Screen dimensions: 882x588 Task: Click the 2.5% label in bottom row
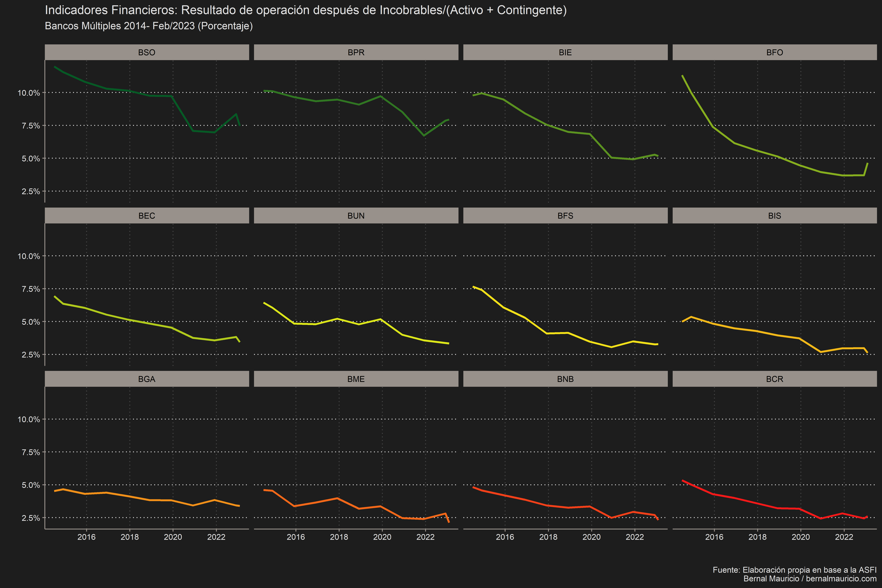coord(31,518)
